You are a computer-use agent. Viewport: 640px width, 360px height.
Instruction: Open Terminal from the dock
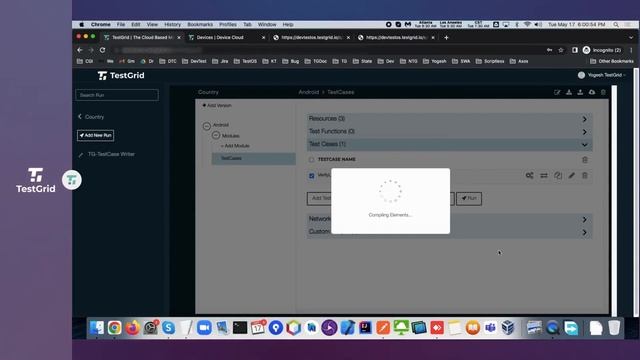[x=240, y=328]
